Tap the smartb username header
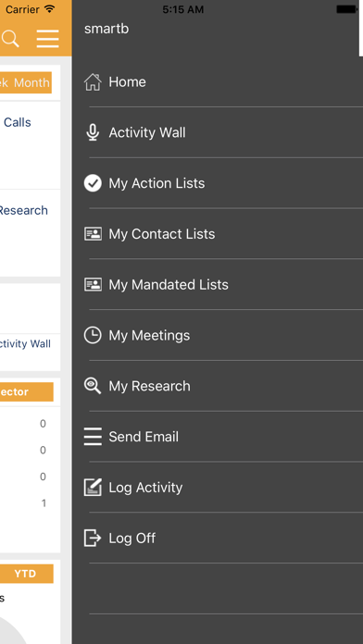 click(x=106, y=29)
